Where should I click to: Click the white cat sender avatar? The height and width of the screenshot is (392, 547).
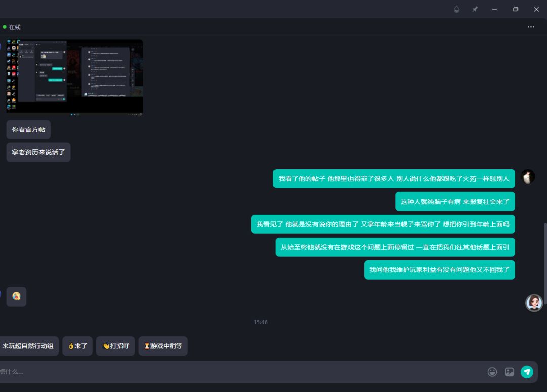527,177
